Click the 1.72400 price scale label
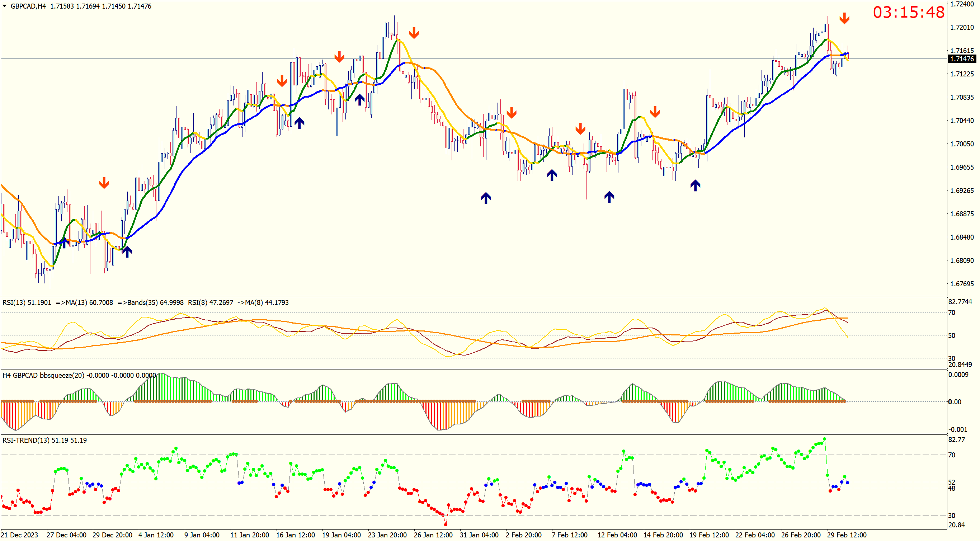This screenshot has width=980, height=541. tap(962, 4)
